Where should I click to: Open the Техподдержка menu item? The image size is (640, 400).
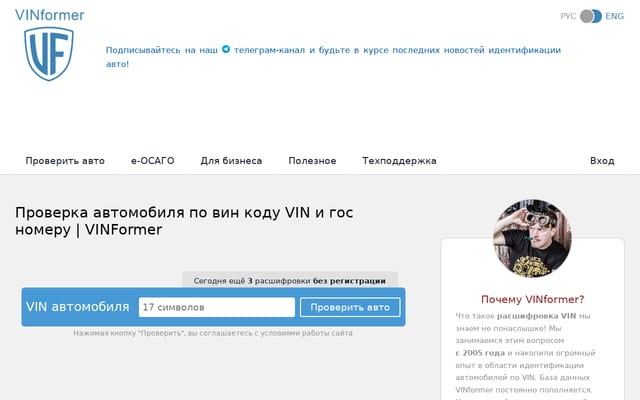coord(399,161)
